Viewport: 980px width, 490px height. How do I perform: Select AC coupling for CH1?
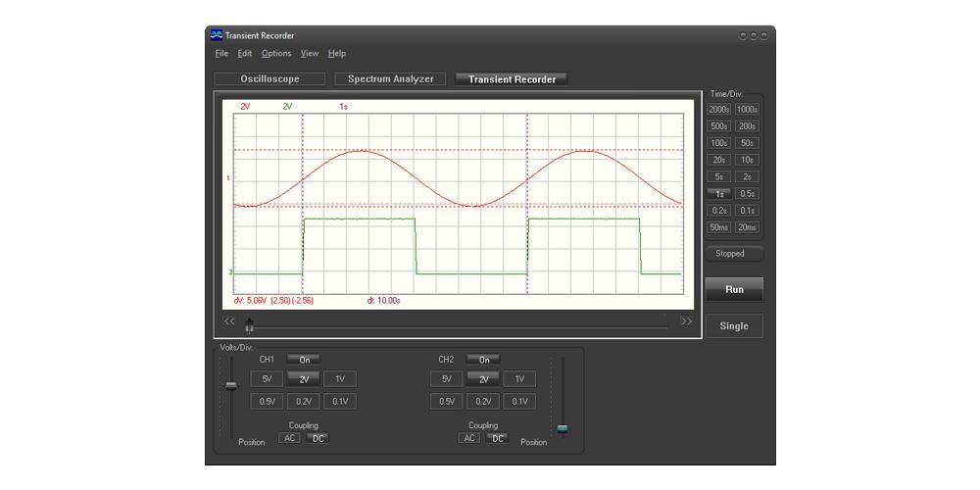(289, 438)
